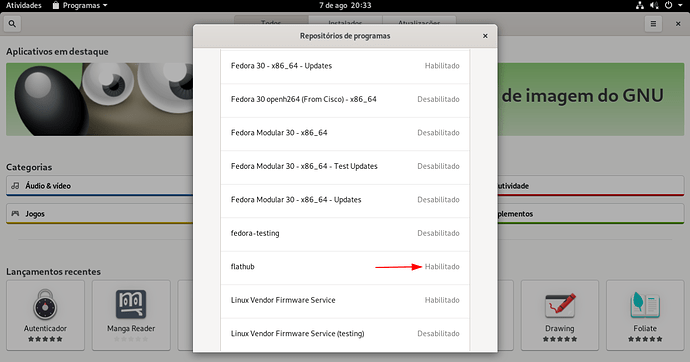690x362 pixels.
Task: Select Fedora 30 openh264 (From Cisco) repository row
Action: [345, 99]
